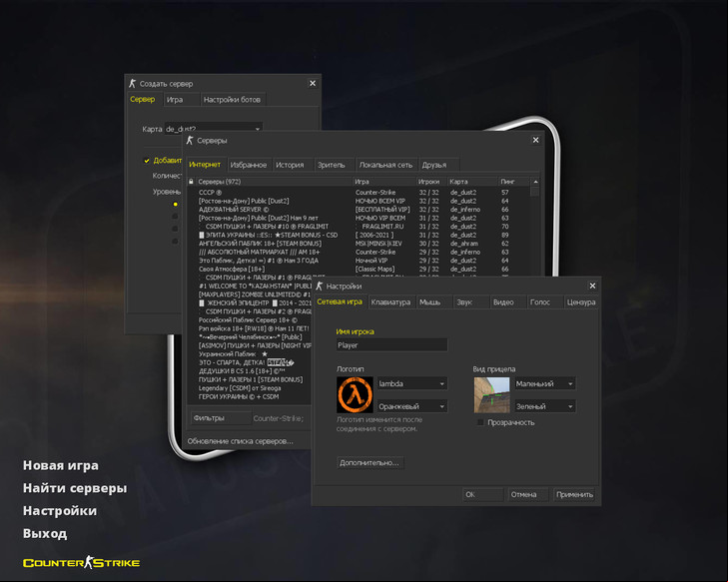Click Новая игра in main menu
The width and height of the screenshot is (728, 582).
tap(60, 465)
